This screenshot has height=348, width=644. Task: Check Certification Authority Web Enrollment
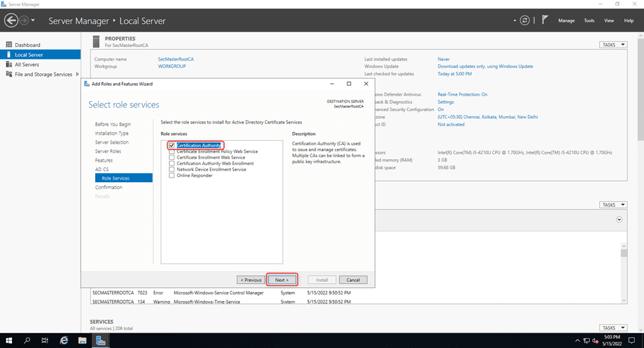point(172,163)
